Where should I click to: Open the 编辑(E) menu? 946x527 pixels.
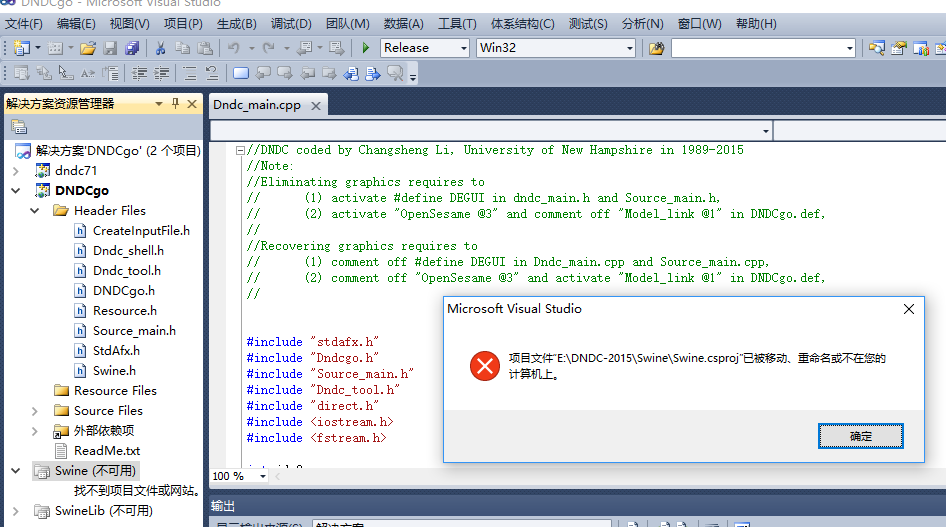pos(76,24)
